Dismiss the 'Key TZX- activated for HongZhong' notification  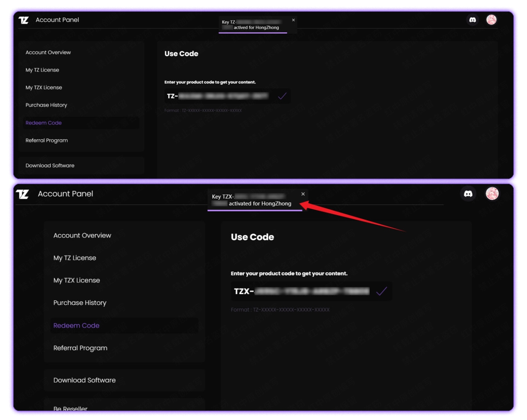(303, 194)
